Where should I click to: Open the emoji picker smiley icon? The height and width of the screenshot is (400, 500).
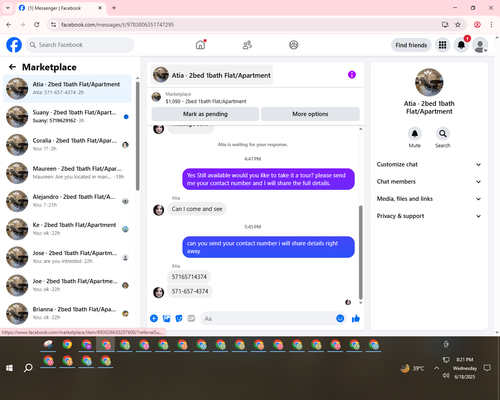340,318
